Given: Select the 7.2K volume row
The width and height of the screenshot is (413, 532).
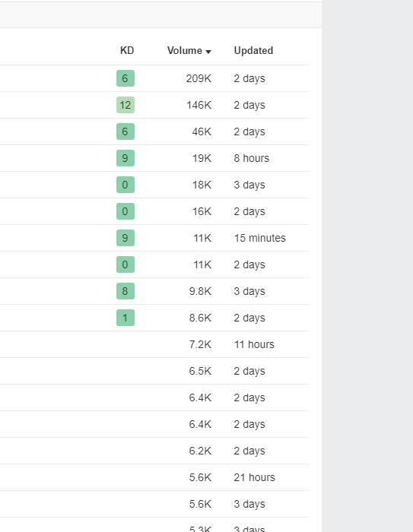Looking at the screenshot, I should (154, 344).
